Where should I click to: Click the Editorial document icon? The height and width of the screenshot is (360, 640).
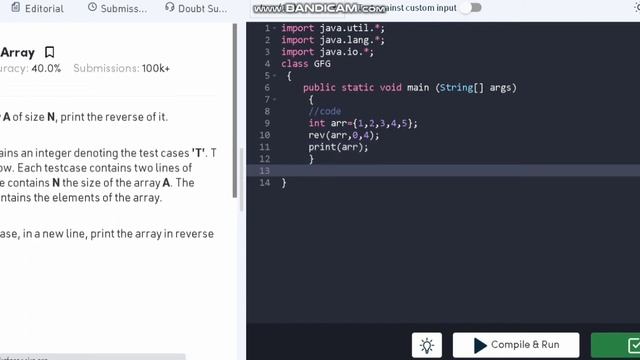[16, 7]
